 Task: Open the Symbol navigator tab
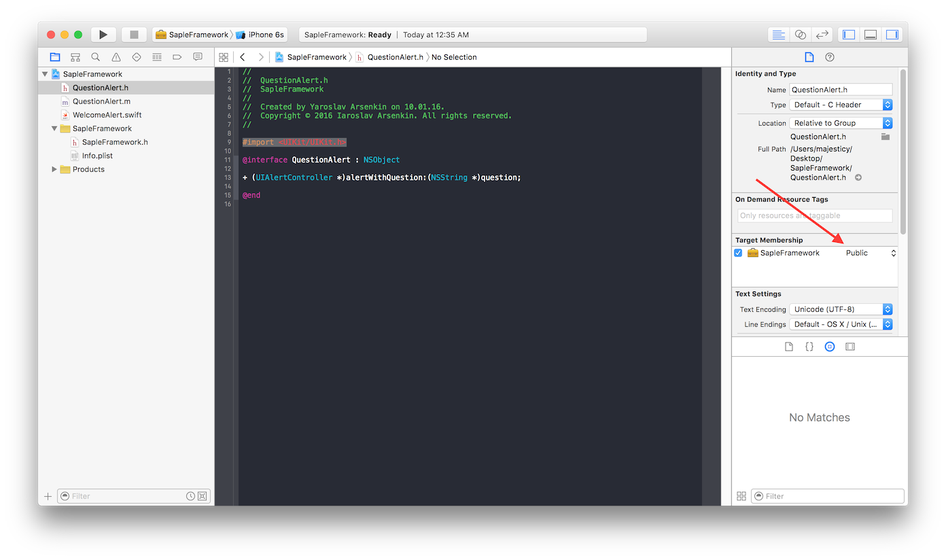click(75, 57)
